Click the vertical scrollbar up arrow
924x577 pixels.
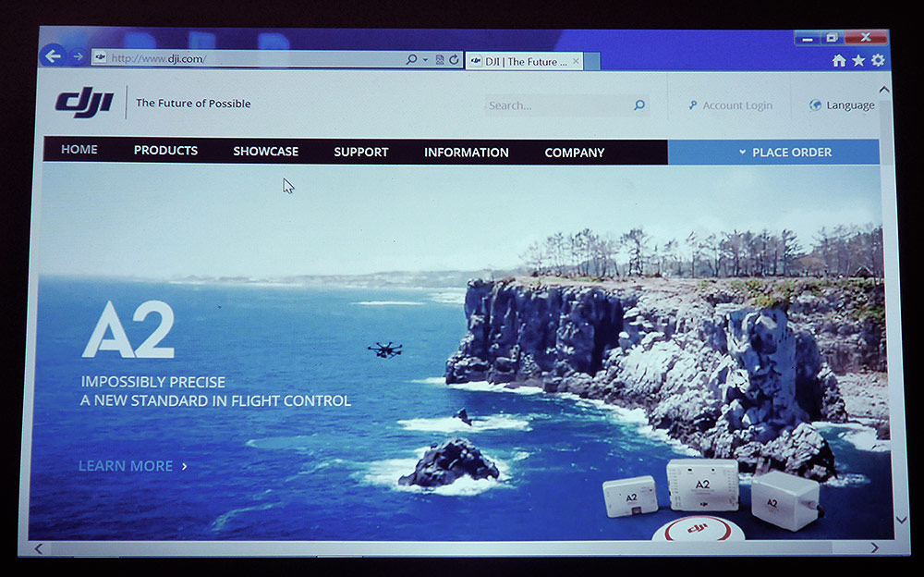coord(884,90)
